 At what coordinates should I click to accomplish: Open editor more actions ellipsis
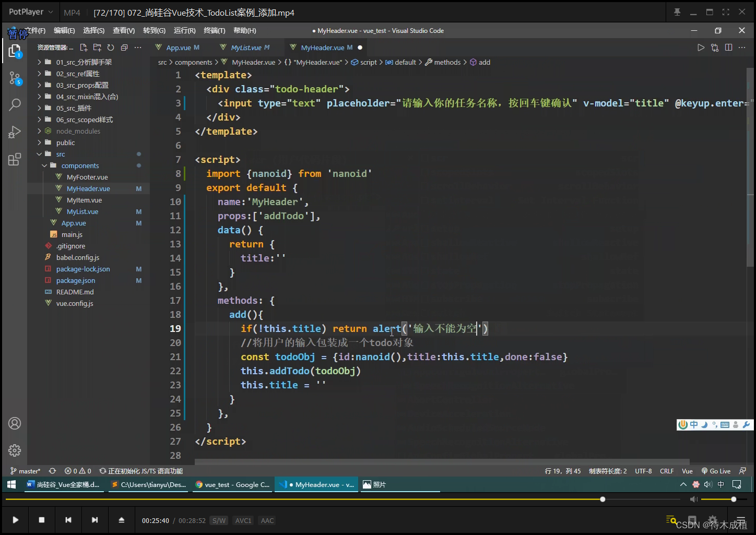(x=742, y=47)
